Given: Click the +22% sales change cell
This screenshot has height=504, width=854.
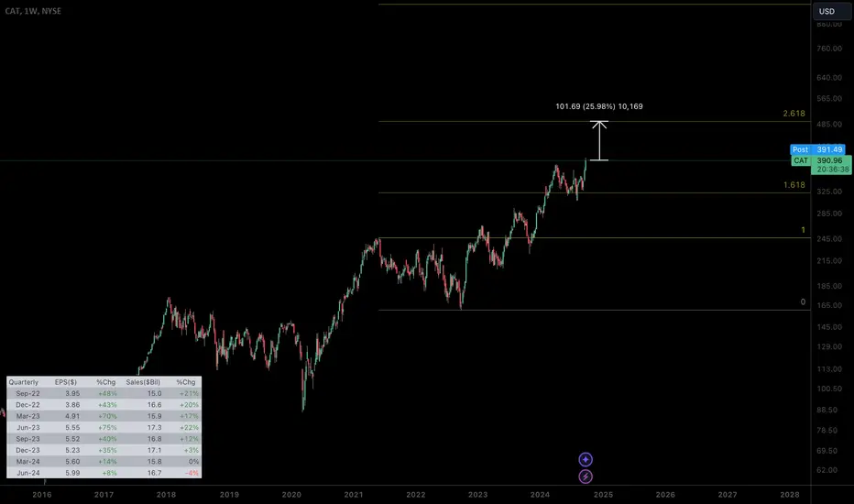Looking at the screenshot, I should [x=190, y=428].
